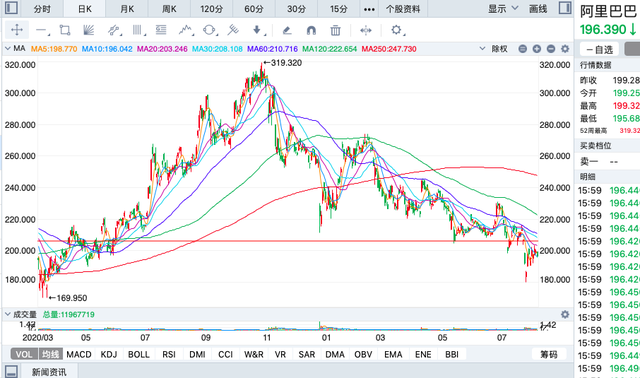Select the crosshair move tool
The width and height of the screenshot is (640, 378).
pos(17,30)
